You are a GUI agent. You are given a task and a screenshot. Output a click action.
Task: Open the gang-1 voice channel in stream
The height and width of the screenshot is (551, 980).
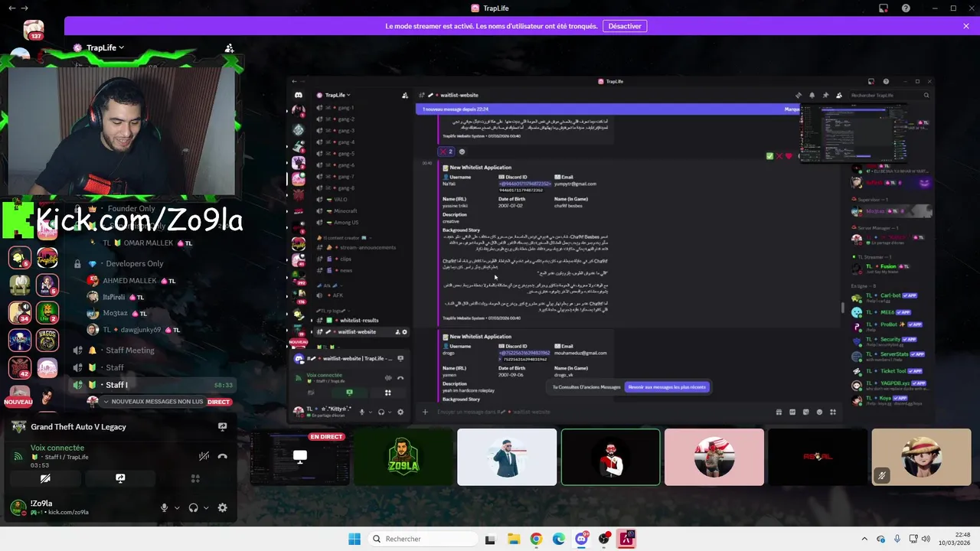(346, 108)
